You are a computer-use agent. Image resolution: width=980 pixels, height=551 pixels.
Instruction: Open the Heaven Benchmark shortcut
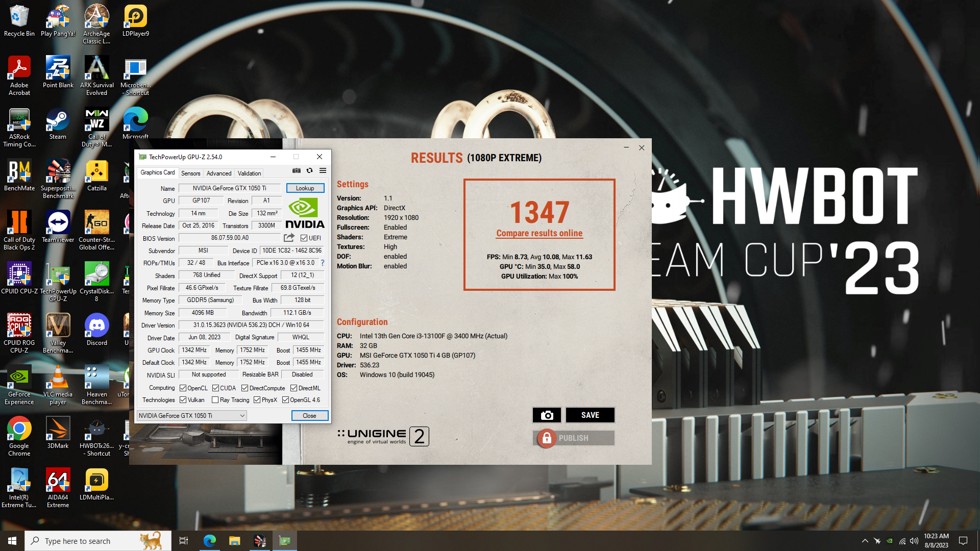click(97, 385)
